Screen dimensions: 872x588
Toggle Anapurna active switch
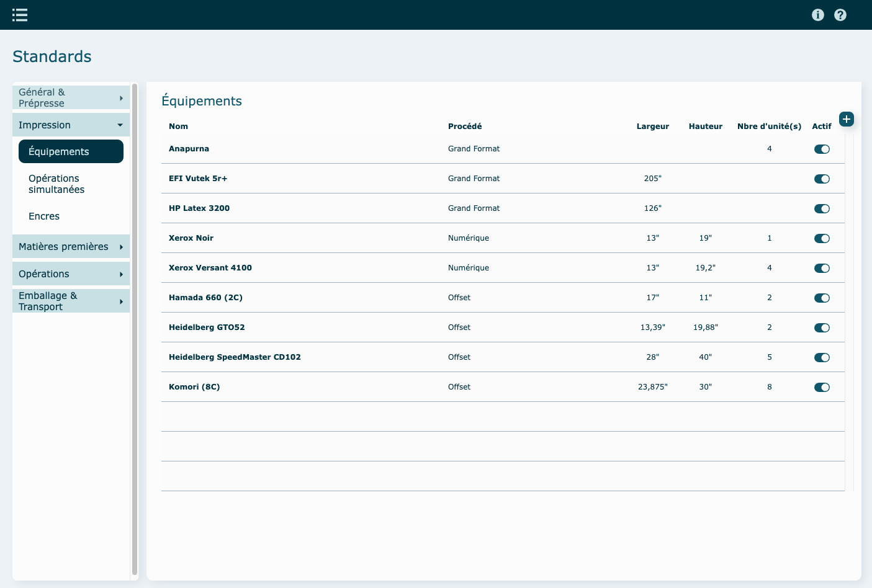click(x=822, y=149)
